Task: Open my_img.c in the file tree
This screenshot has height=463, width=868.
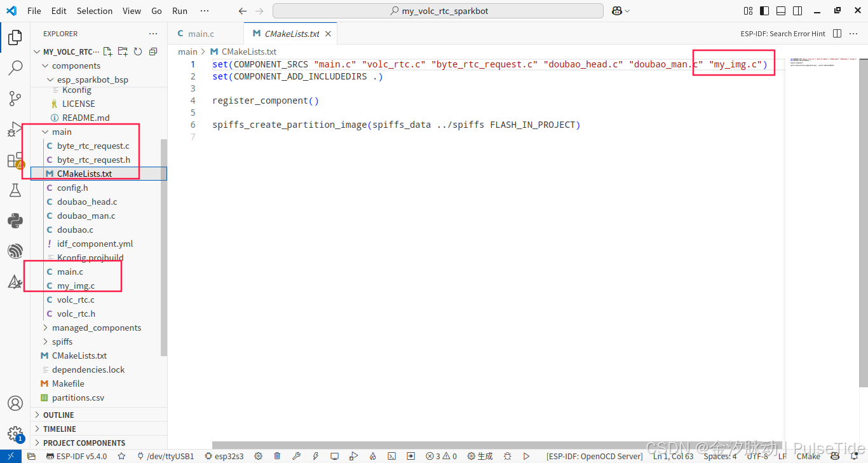Action: pos(76,286)
